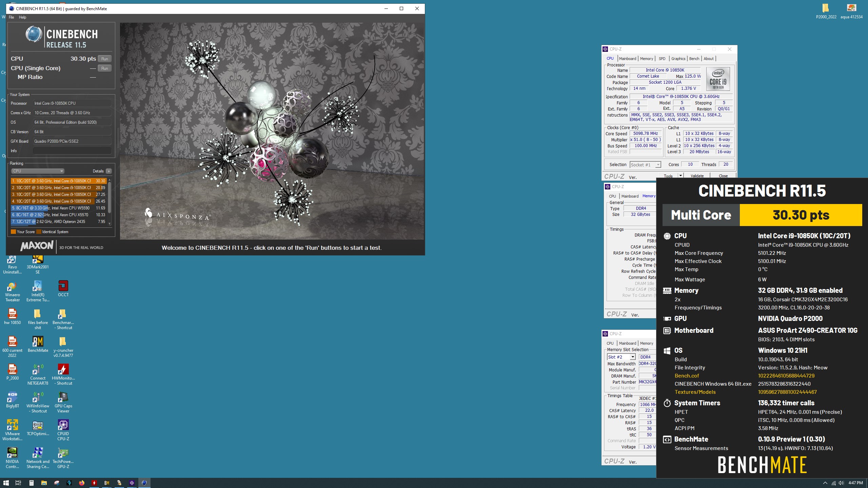Open the hw 10850 PDF icon
This screenshot has width=868, height=488.
click(x=12, y=317)
